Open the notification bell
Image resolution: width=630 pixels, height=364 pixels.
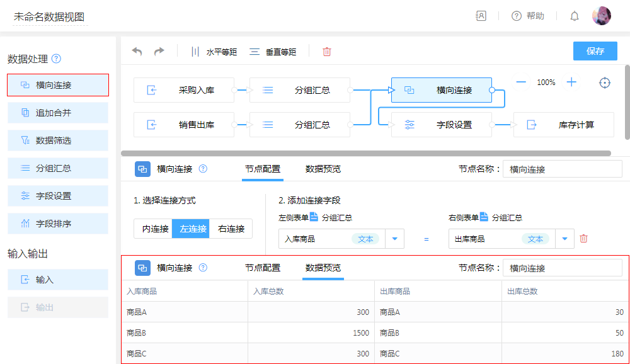(575, 16)
